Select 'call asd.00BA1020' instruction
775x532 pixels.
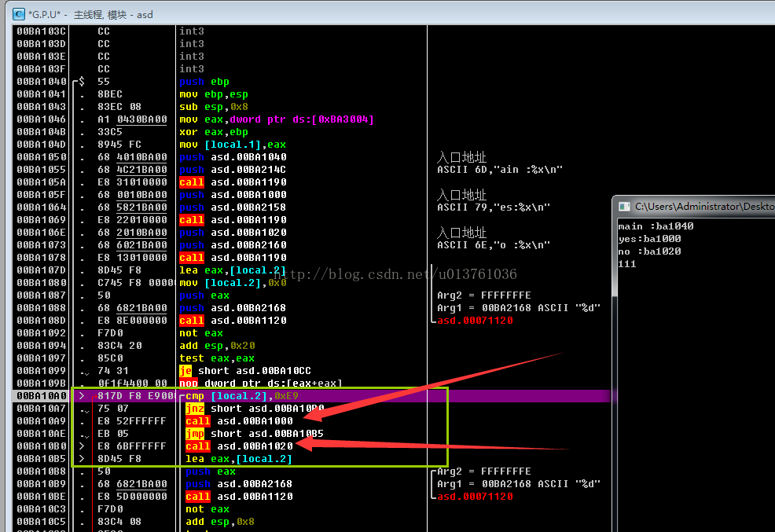tap(239, 446)
